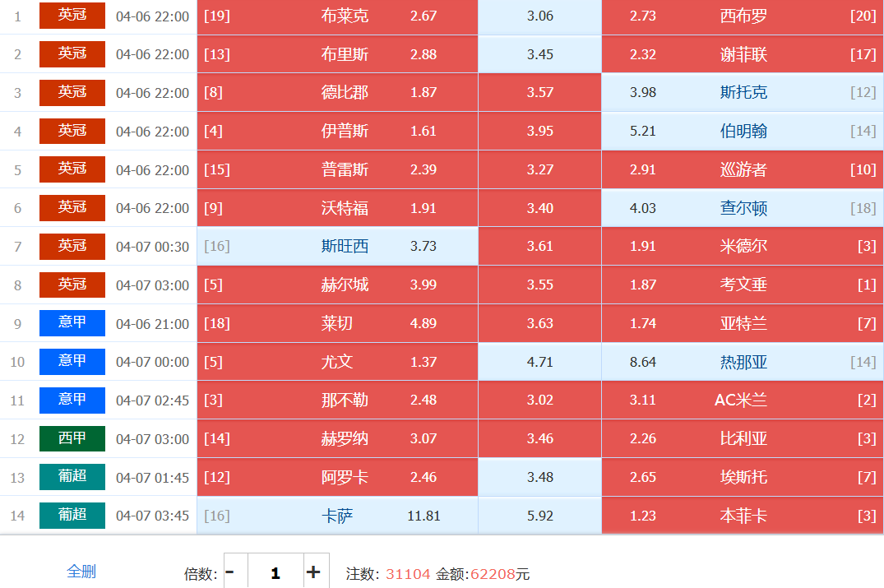Click the 意甲 league tag in row 9
Image resolution: width=884 pixels, height=588 pixels.
(72, 323)
